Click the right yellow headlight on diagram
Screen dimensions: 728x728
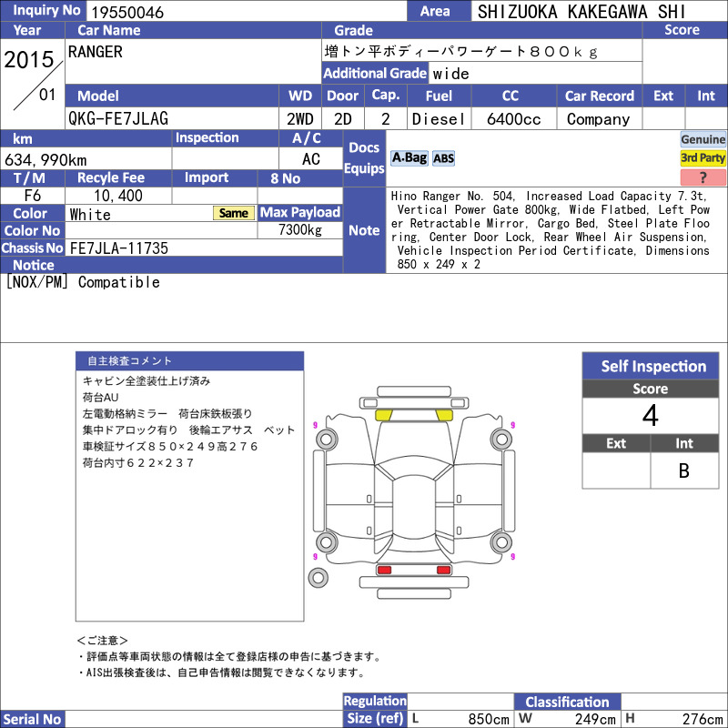click(x=444, y=415)
